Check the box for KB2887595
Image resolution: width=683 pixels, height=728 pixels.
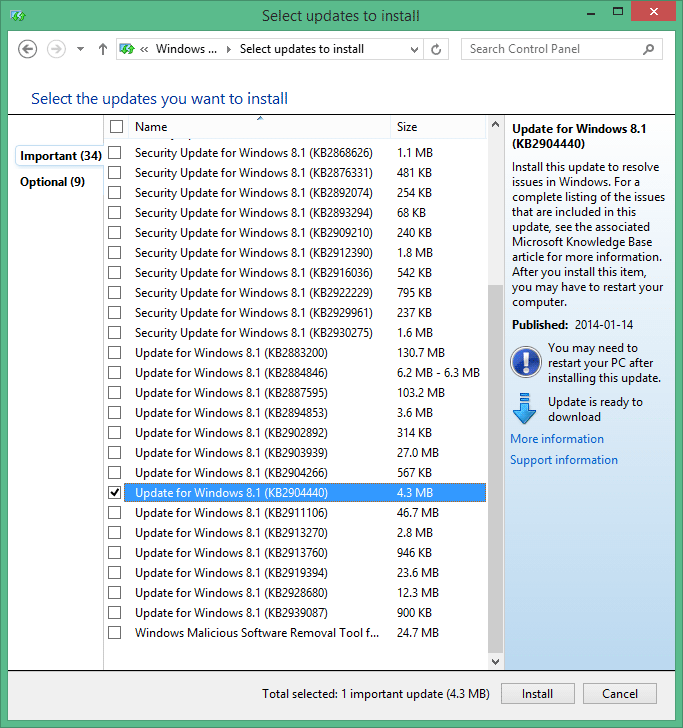(x=115, y=393)
